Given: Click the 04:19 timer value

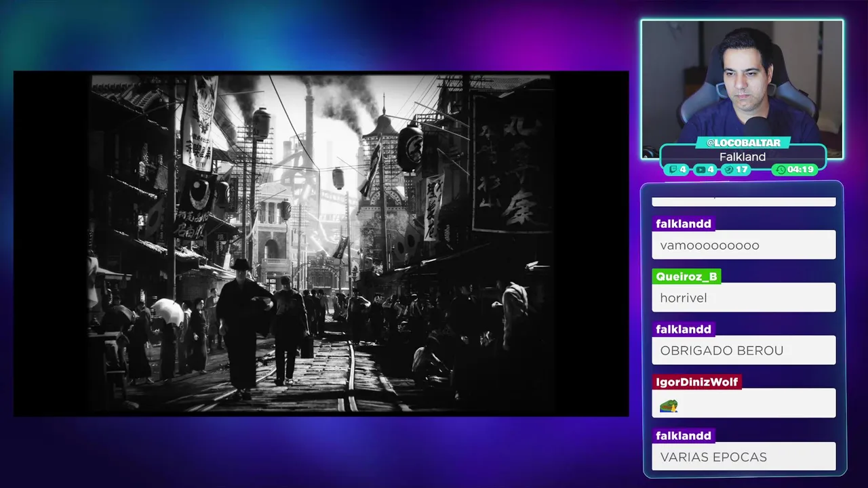Looking at the screenshot, I should pyautogui.click(x=800, y=169).
